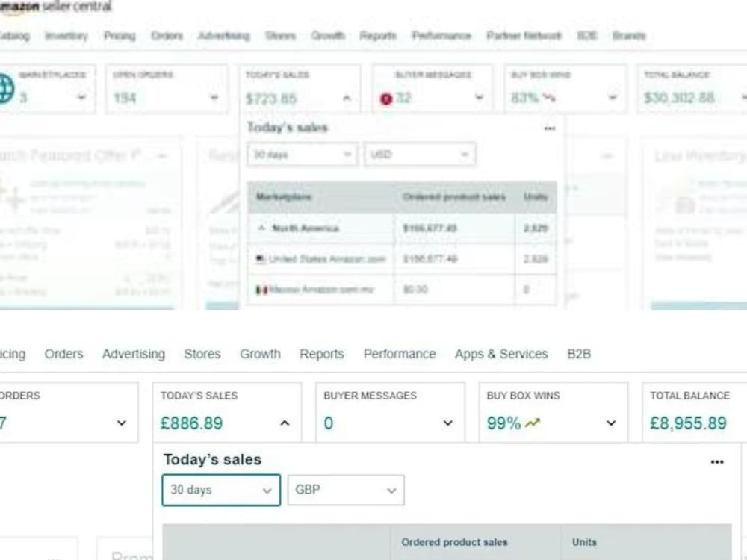Click the 0 buyer messages count
Image resolution: width=747 pixels, height=560 pixels.
point(329,423)
